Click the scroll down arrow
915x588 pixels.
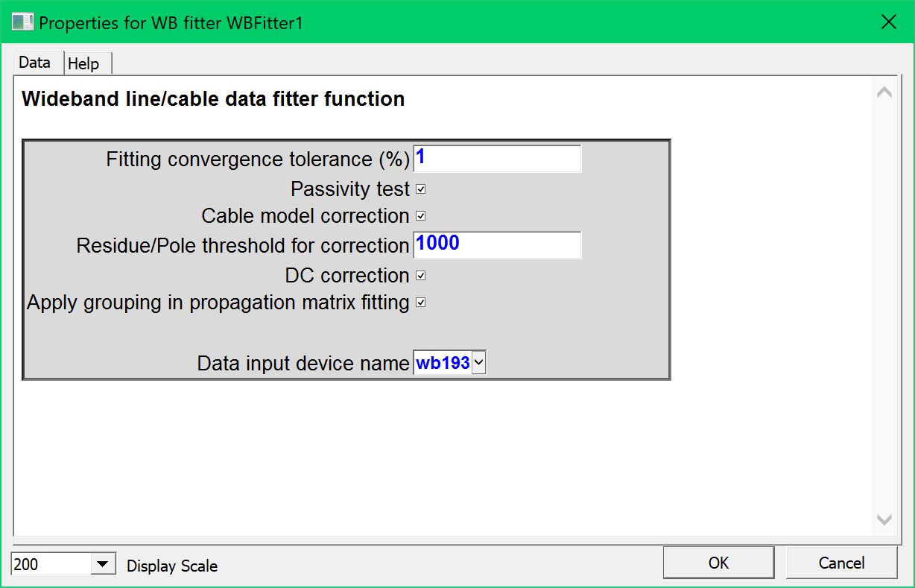click(x=884, y=519)
